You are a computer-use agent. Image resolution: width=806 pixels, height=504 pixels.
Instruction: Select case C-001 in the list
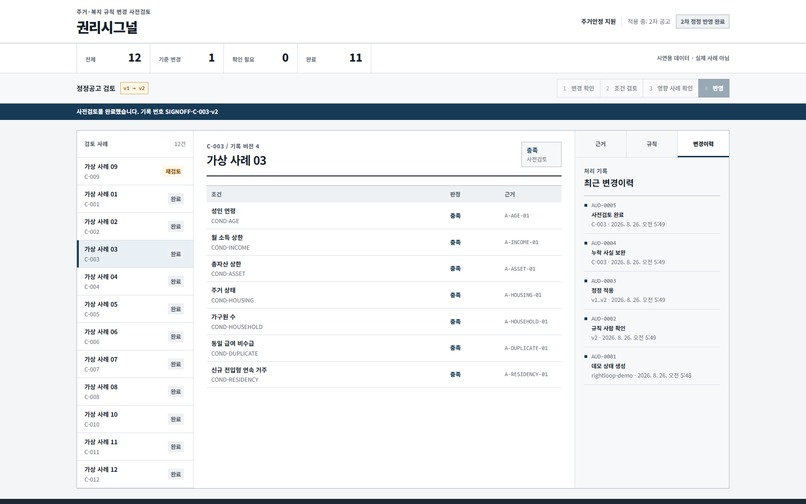[135, 199]
